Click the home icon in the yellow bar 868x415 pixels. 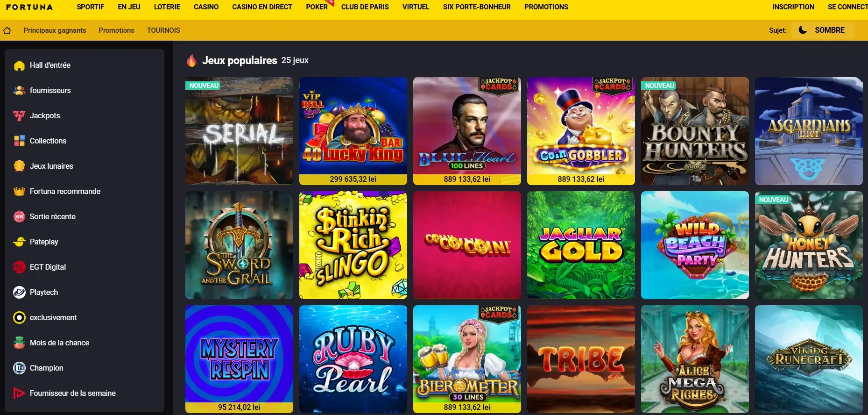7,30
